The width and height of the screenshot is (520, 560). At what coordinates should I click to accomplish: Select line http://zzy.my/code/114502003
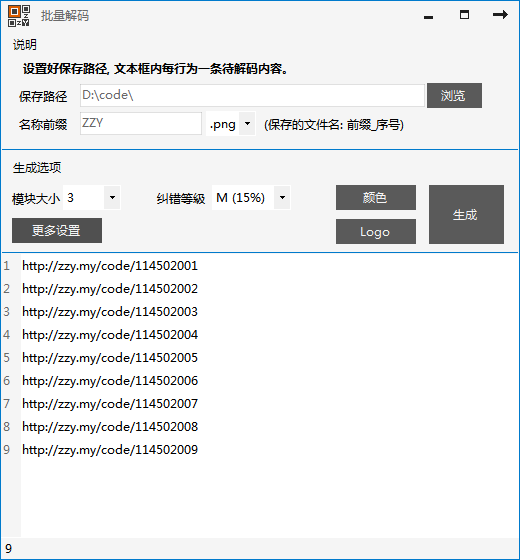point(110,312)
